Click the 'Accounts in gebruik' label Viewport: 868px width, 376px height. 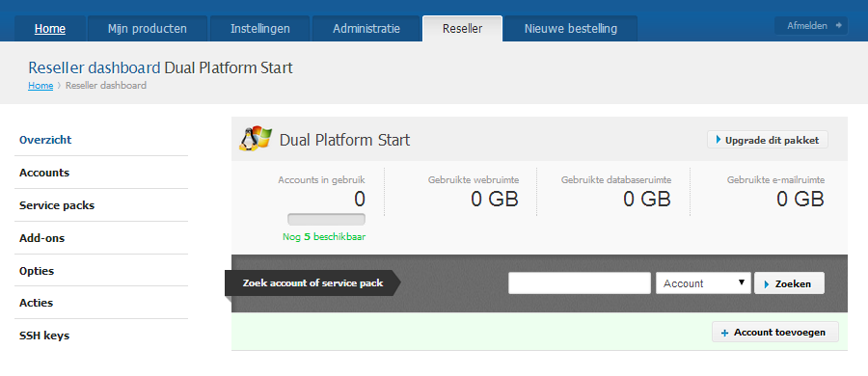(321, 180)
